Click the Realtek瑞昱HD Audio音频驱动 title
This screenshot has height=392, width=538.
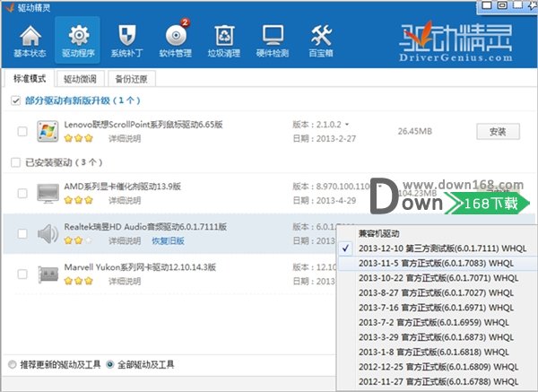[145, 227]
